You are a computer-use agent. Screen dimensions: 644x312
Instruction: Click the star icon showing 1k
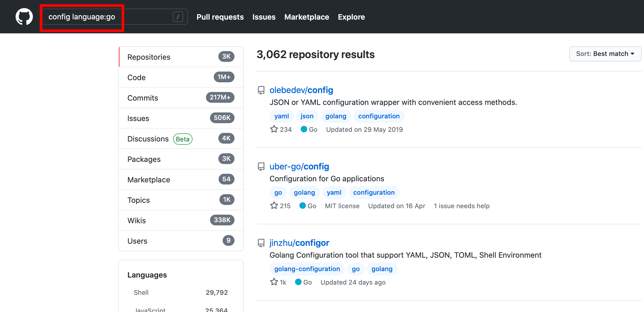tap(274, 282)
